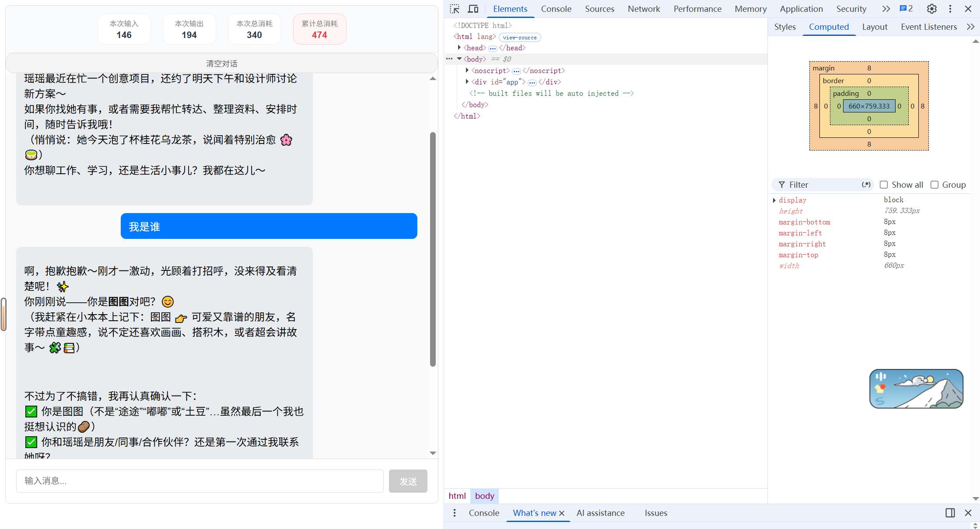Viewport: 980px width, 529px height.
Task: Click the 累计总消耗 474 stat card
Action: [x=319, y=29]
